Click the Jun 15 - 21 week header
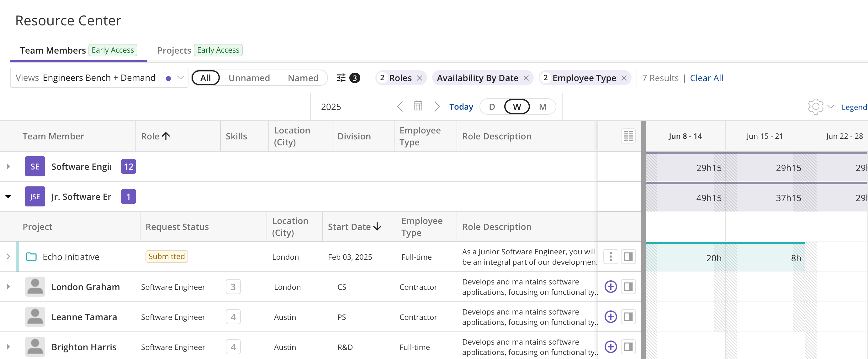Image resolution: width=868 pixels, height=359 pixels. (765, 136)
